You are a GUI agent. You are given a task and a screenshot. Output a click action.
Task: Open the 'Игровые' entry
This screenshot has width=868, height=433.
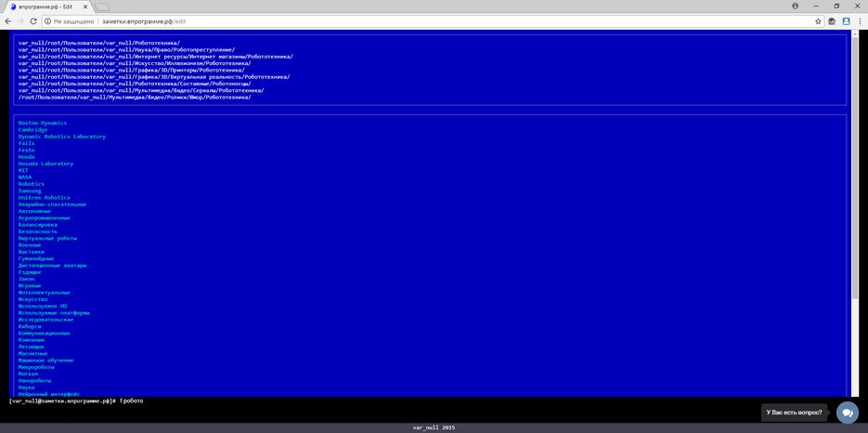tap(30, 286)
